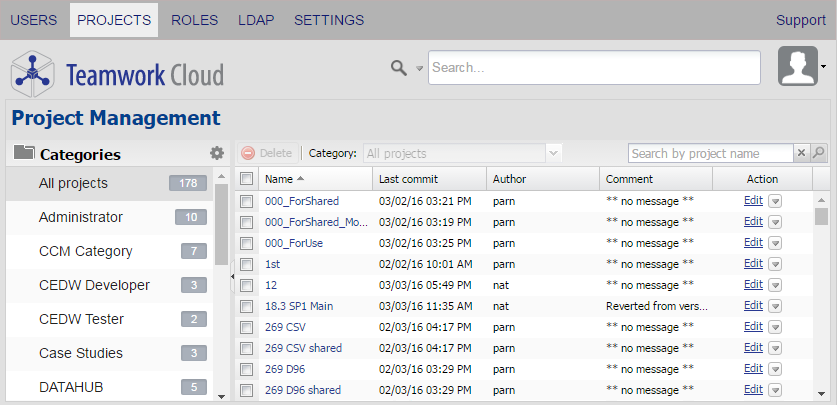837x405 pixels.
Task: Open the Categories gear settings
Action: pos(217,154)
